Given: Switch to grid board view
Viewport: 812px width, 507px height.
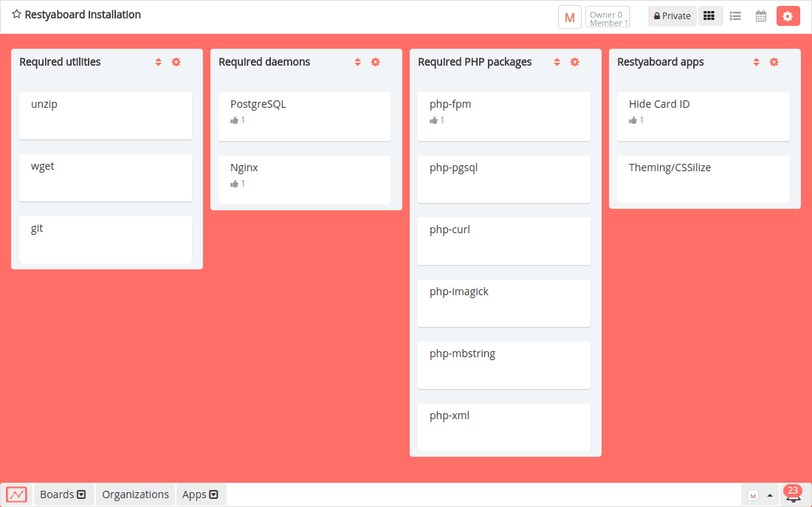Looking at the screenshot, I should (x=709, y=16).
